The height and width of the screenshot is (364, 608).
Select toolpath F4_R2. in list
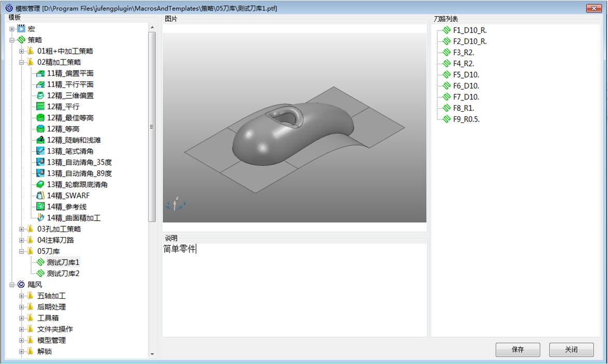[464, 64]
